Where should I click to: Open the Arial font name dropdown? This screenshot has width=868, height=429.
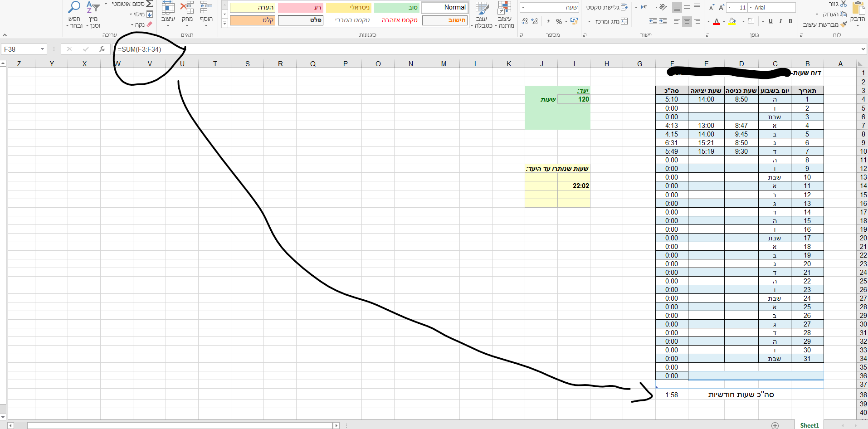point(751,8)
